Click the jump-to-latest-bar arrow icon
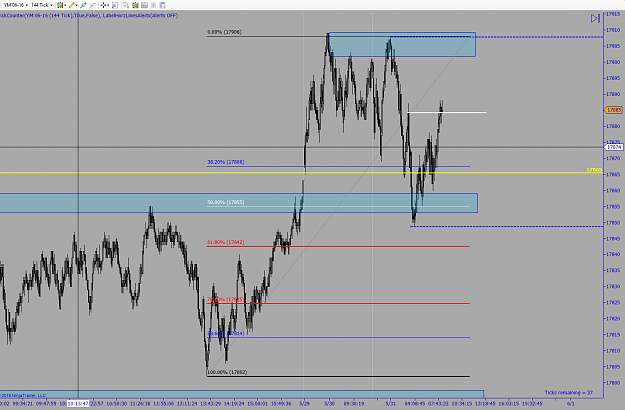 click(595, 18)
